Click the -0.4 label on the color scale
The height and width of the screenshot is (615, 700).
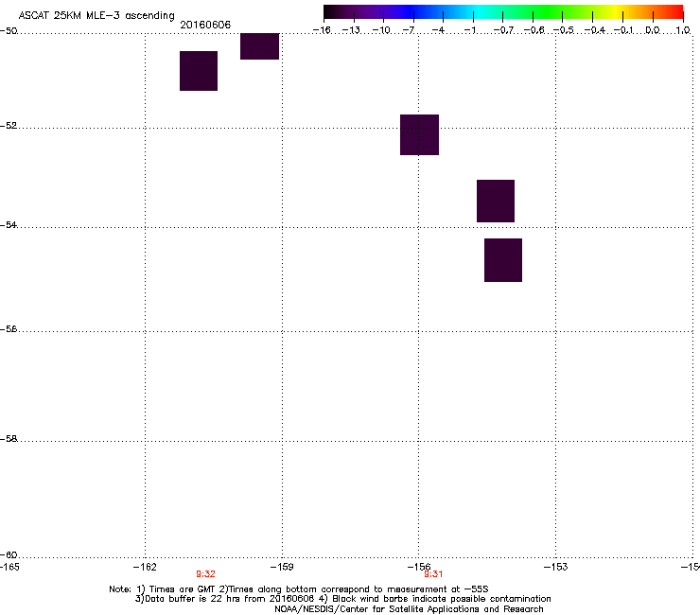595,30
